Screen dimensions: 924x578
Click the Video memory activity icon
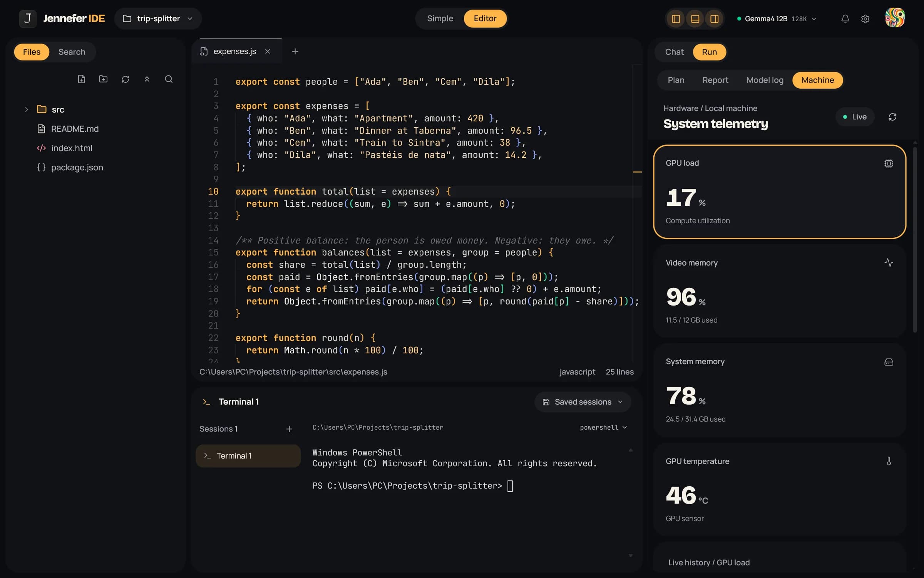coord(889,263)
